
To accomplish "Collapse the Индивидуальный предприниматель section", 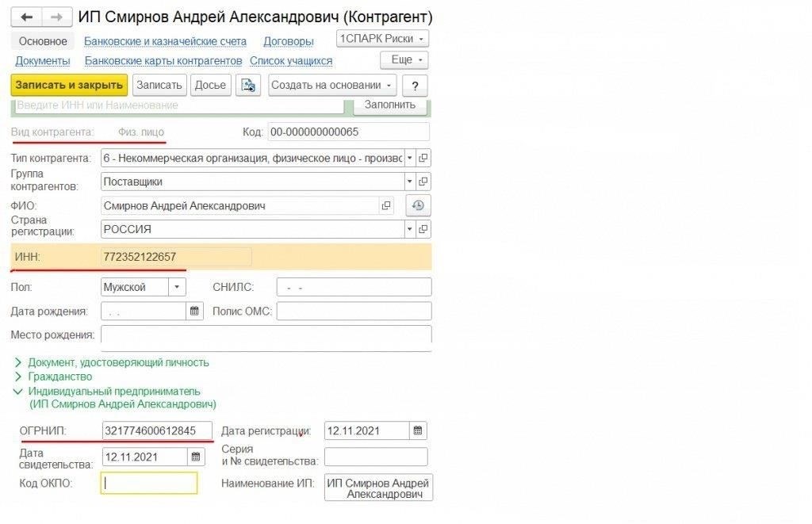I will [17, 392].
